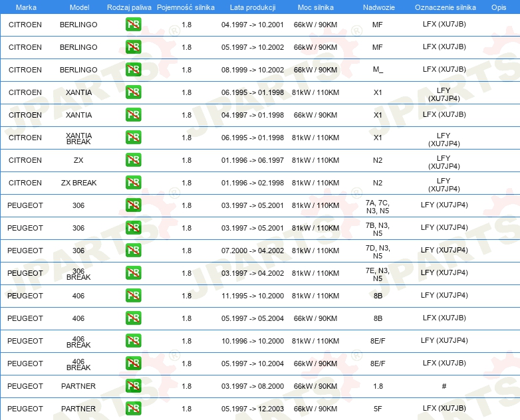Click the XANTIA BREAK model cell
Viewport: 520px width, 420px height.
[x=78, y=139]
